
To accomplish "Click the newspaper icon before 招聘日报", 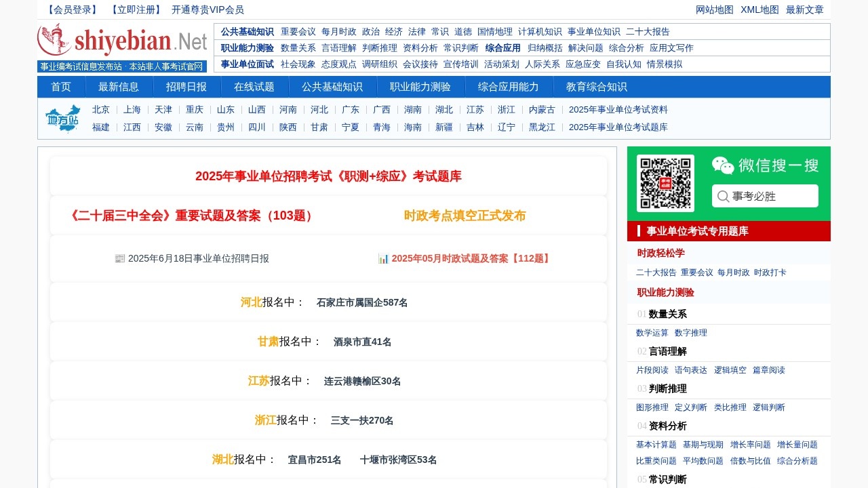I will point(120,258).
